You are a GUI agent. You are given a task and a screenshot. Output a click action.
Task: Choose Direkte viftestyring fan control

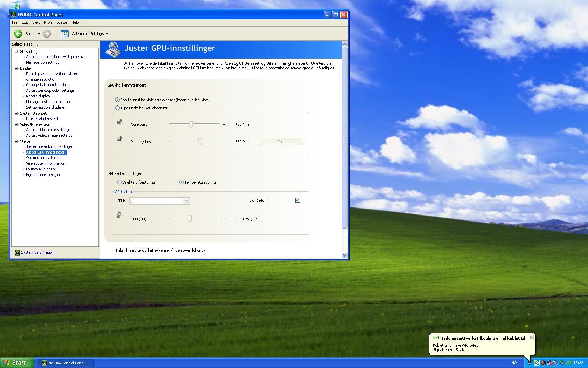click(120, 182)
